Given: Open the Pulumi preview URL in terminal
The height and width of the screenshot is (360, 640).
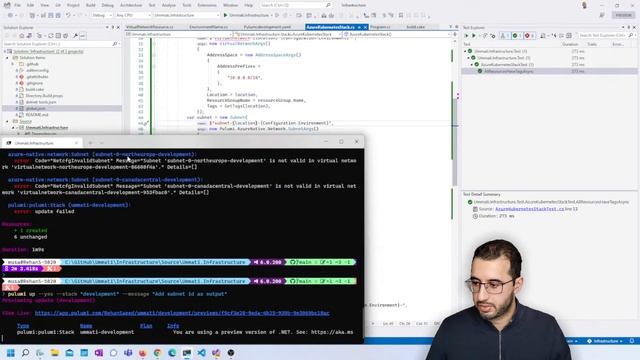Looking at the screenshot, I should point(182,313).
